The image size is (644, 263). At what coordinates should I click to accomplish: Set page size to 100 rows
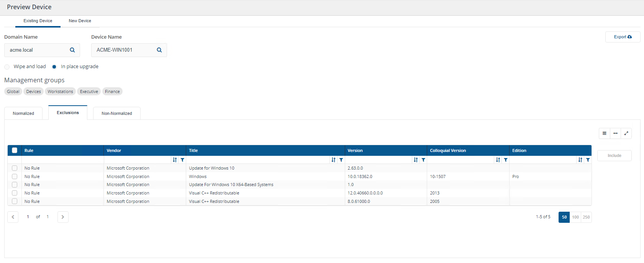pyautogui.click(x=575, y=217)
